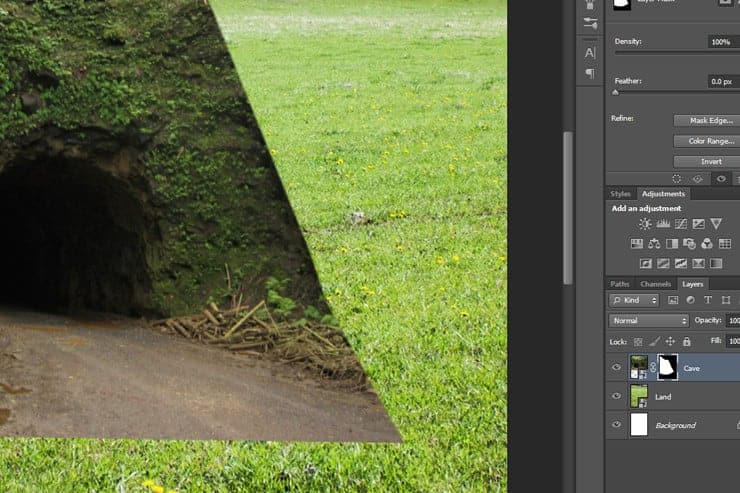Open the Character panel (A icon)

point(590,53)
